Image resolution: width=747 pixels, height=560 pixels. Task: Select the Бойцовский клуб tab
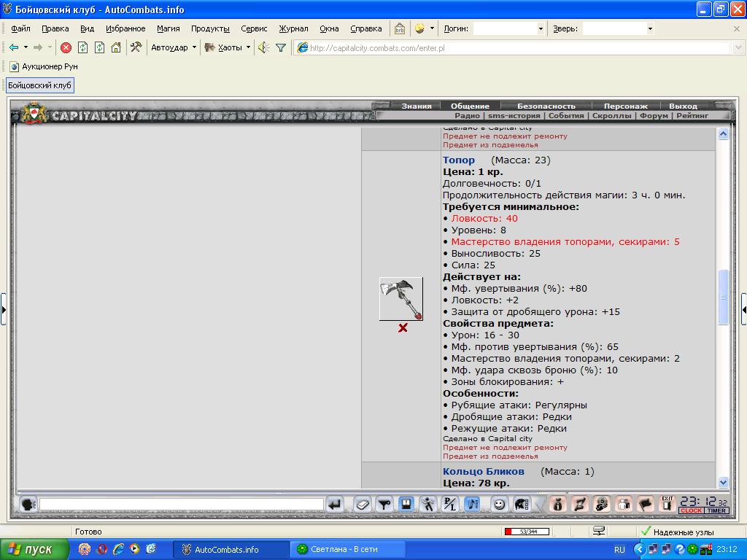[39, 86]
